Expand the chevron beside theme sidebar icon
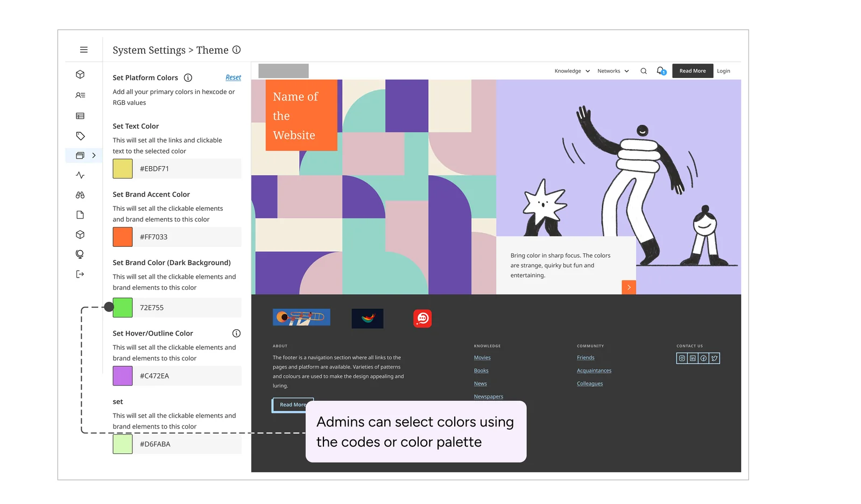This screenshot has height=504, width=861. point(94,155)
